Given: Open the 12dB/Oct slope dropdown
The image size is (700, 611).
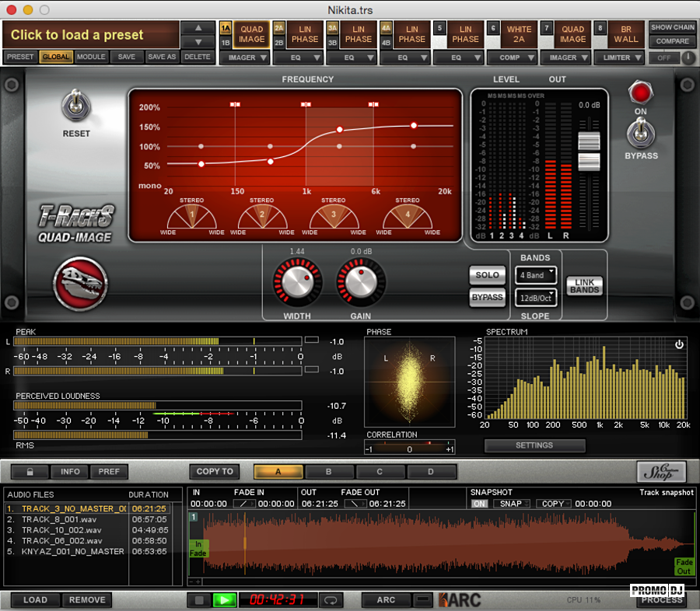Looking at the screenshot, I should 536,298.
